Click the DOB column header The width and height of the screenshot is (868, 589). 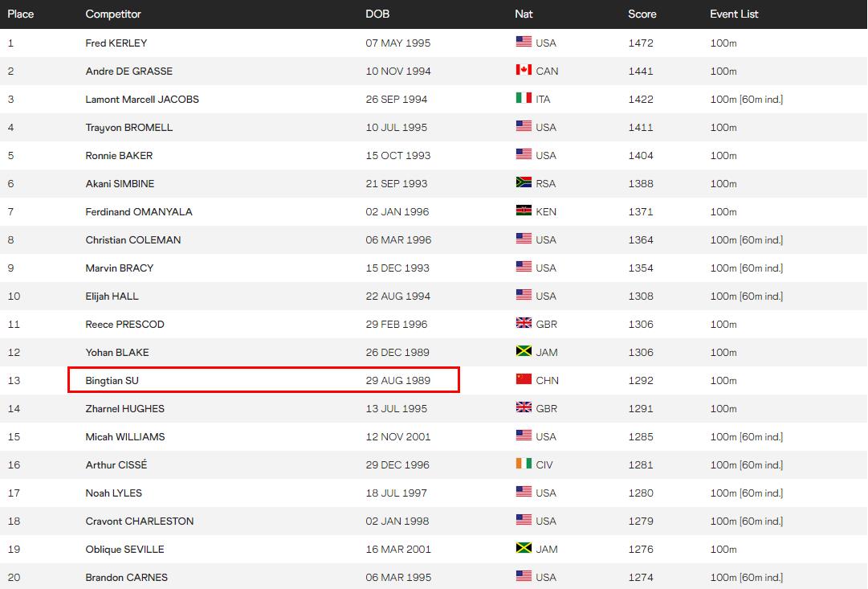[x=377, y=14]
